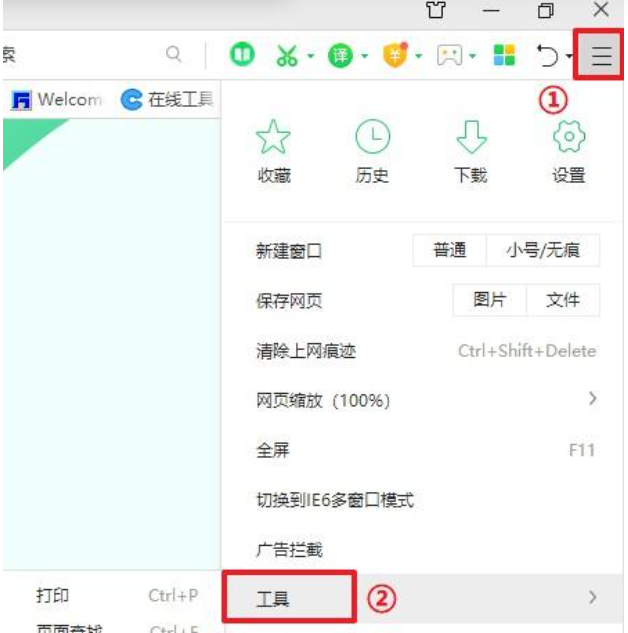
Task: Expand the dropdown arrow beside scissors icon
Action: click(310, 56)
